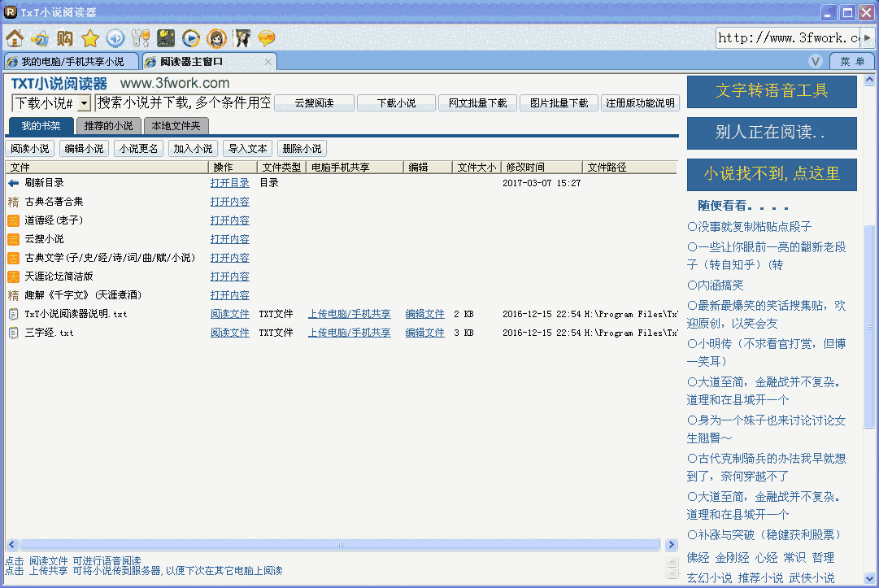
Task: Click the 文字转语音工具 banner
Action: [771, 91]
